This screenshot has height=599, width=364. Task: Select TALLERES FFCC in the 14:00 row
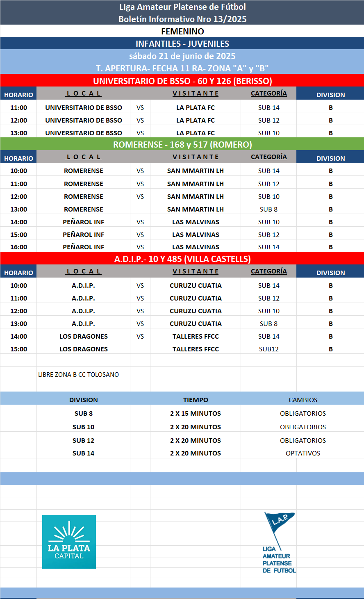(196, 336)
